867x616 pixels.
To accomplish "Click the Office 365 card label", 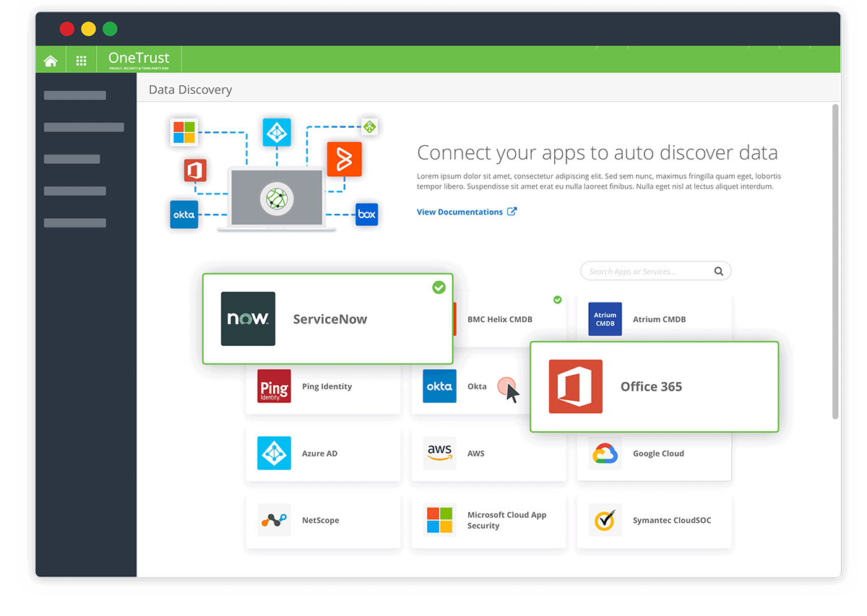I will click(651, 386).
